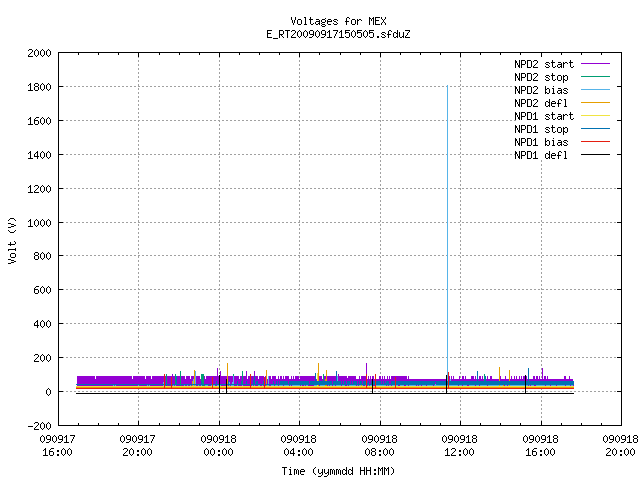Select the 'NPD1 bias' legend label
640x480 pixels.
[x=541, y=142]
